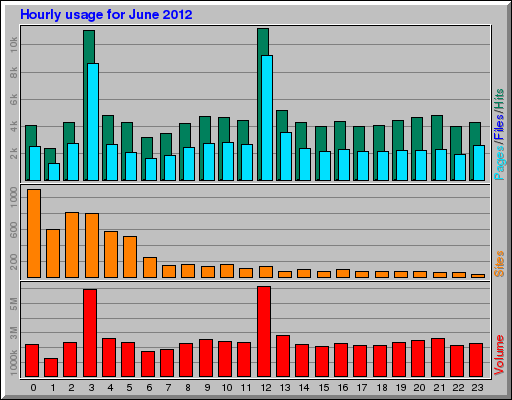Viewport: 512px width, 400px height.
Task: Click hour label '11' on the x-axis
Action: coord(246,388)
